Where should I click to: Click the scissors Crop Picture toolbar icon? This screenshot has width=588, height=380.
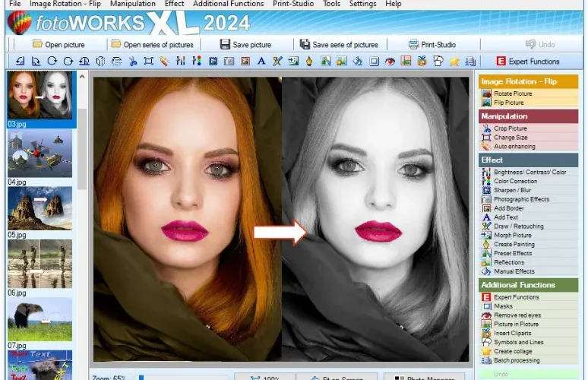tap(133, 61)
